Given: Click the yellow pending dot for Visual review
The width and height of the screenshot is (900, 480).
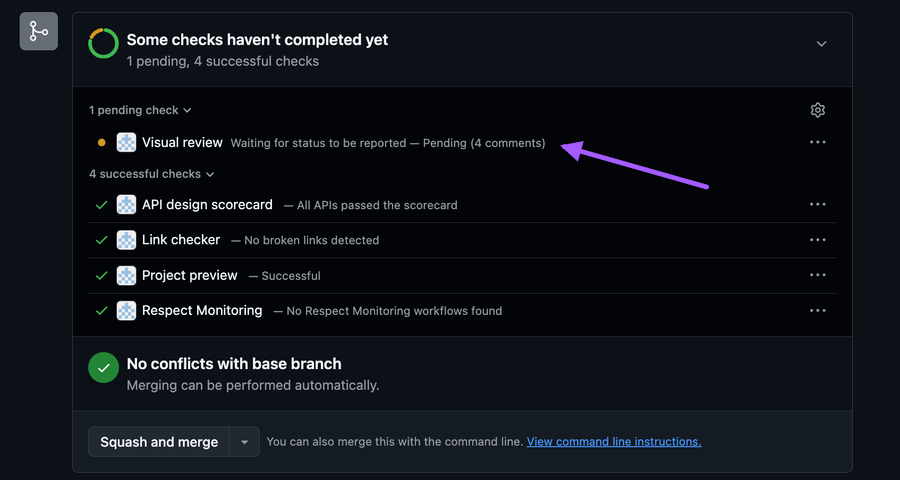Looking at the screenshot, I should click(102, 142).
